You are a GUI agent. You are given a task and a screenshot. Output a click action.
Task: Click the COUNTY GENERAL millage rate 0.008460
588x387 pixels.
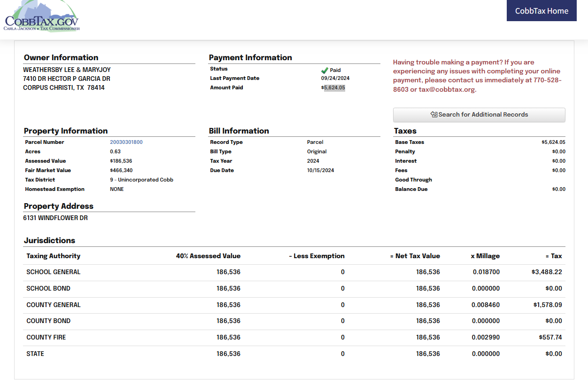point(486,305)
